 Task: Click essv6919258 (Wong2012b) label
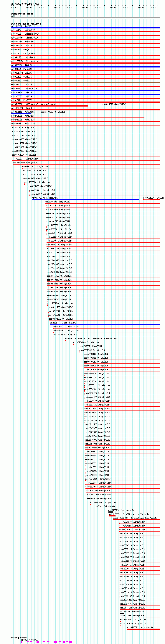pyautogui.click(x=25, y=163)
